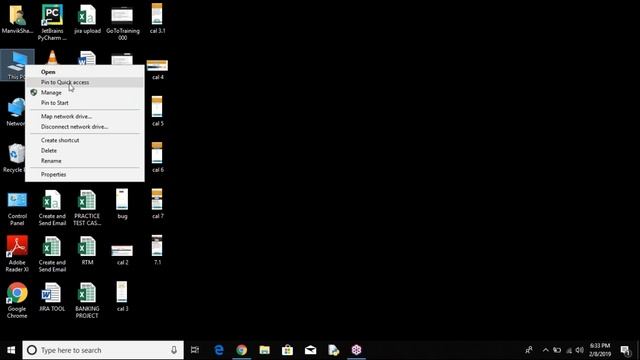Open the taskbar clock and date
Viewport: 640px width, 360px height.
[x=600, y=350]
